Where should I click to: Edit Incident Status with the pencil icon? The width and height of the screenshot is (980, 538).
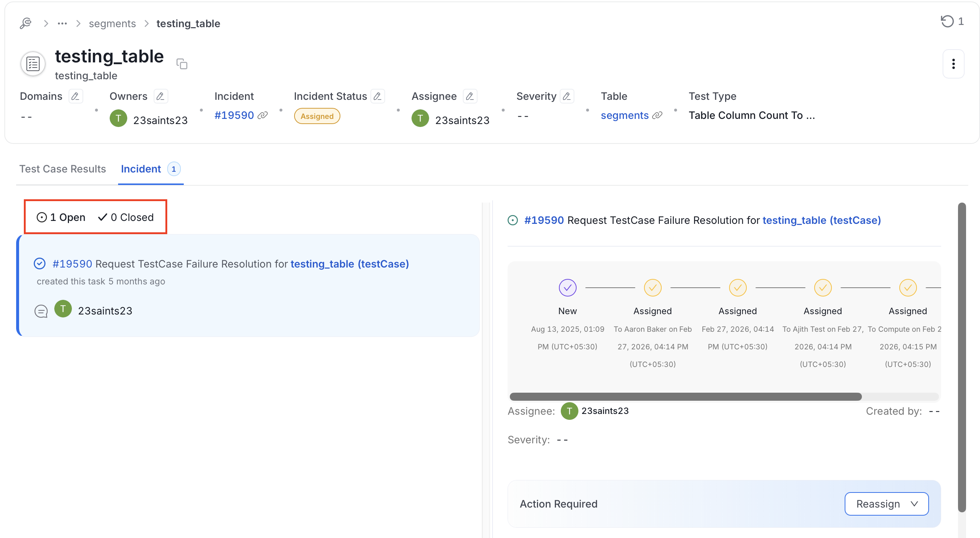377,96
